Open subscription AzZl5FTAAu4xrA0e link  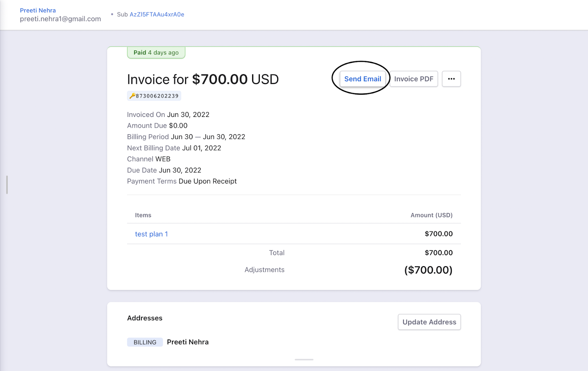(157, 14)
